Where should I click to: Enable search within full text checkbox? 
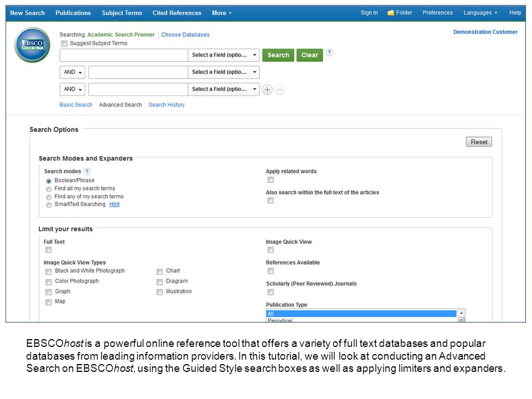click(271, 201)
